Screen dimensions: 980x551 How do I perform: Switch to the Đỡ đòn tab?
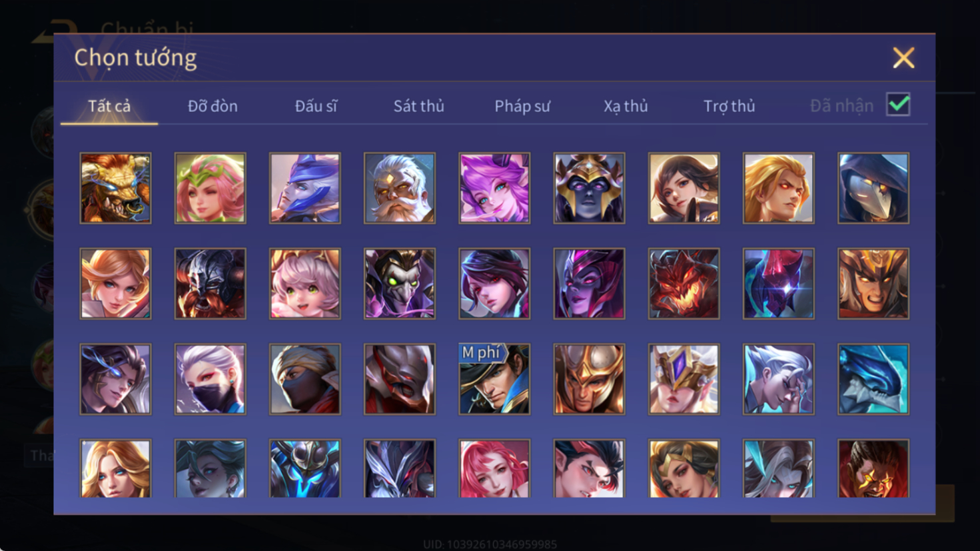213,106
